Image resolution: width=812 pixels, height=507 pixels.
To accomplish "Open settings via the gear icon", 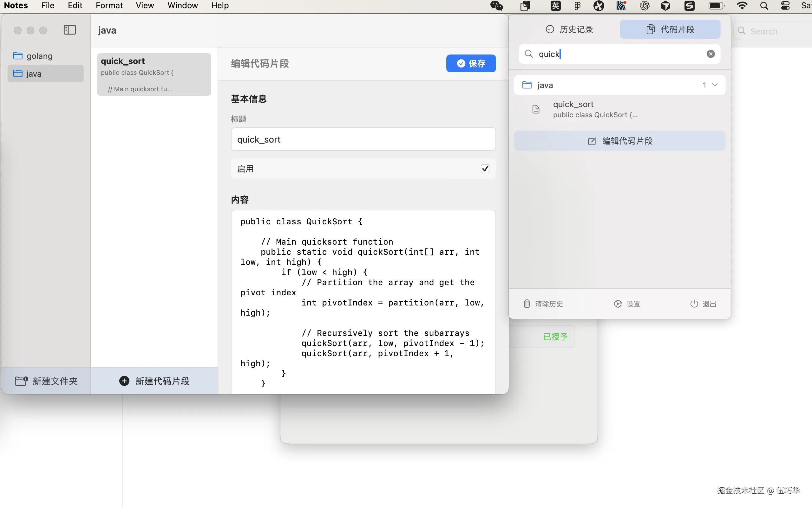I will pyautogui.click(x=618, y=304).
